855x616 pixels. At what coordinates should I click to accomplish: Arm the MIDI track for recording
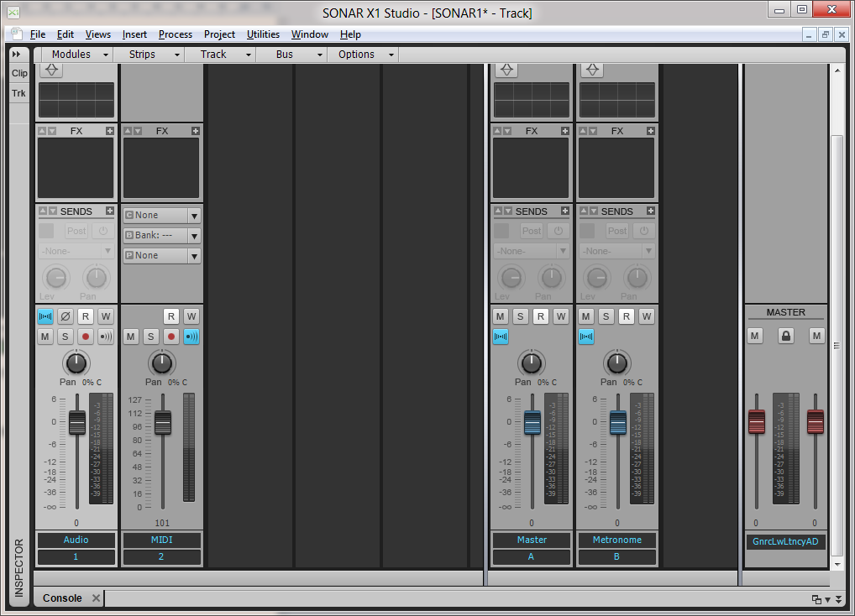[171, 337]
